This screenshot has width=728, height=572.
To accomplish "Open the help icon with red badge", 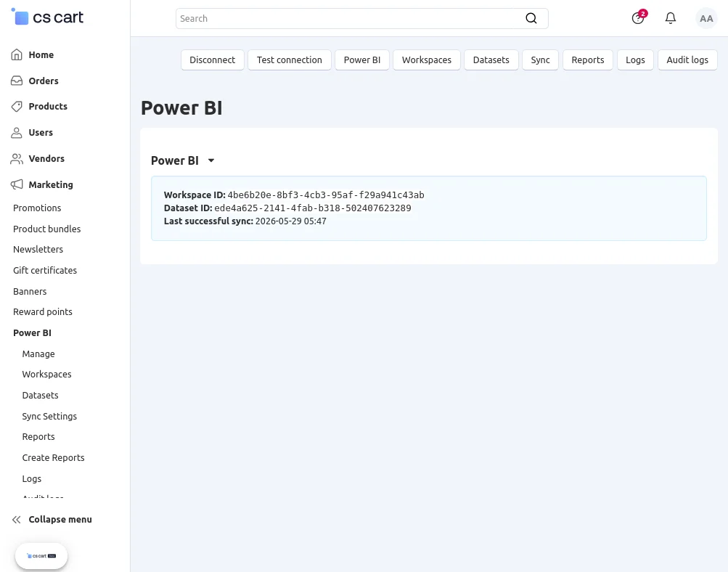I will tap(639, 18).
